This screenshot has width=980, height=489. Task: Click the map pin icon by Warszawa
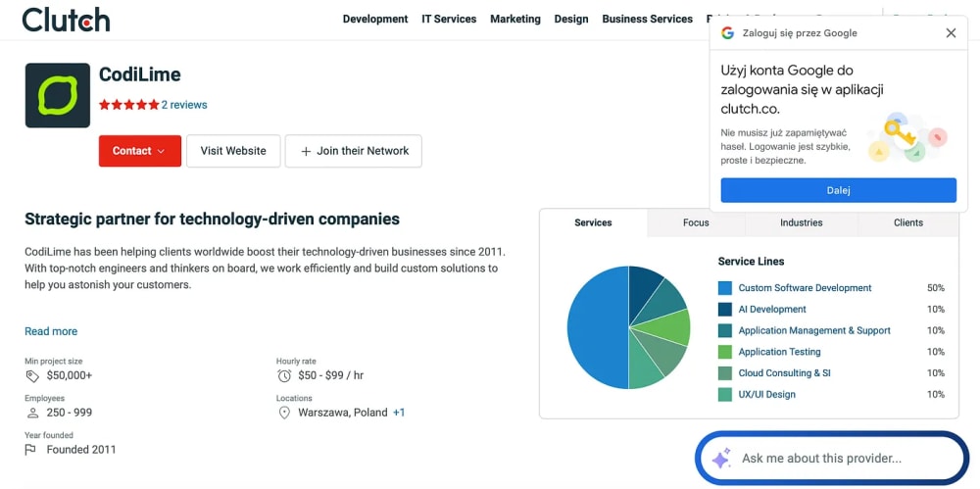click(284, 413)
